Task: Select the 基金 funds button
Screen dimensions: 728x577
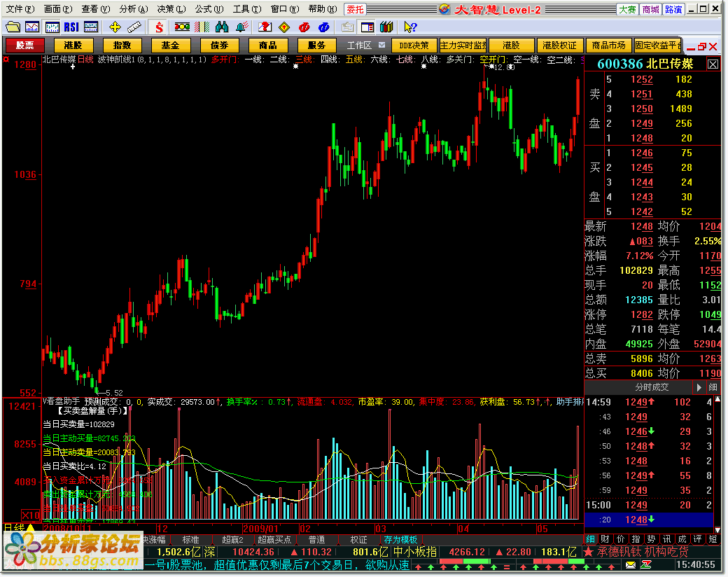Action: pos(170,45)
